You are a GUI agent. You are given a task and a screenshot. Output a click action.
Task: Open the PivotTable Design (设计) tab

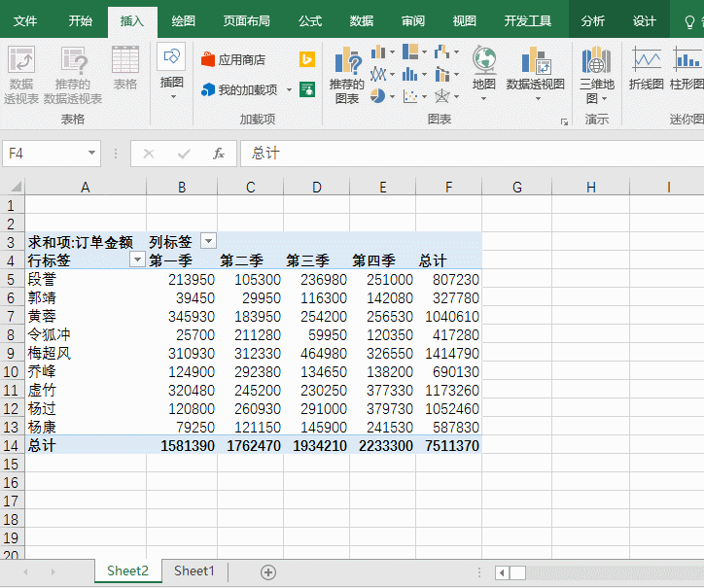click(x=645, y=21)
